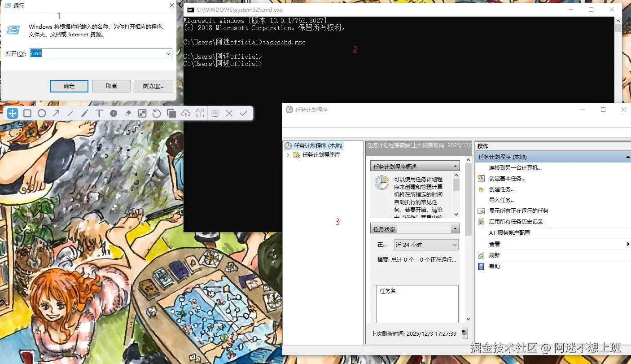This screenshot has height=364, width=631.
Task: Choose the pencil freehand tool
Action: (x=85, y=114)
